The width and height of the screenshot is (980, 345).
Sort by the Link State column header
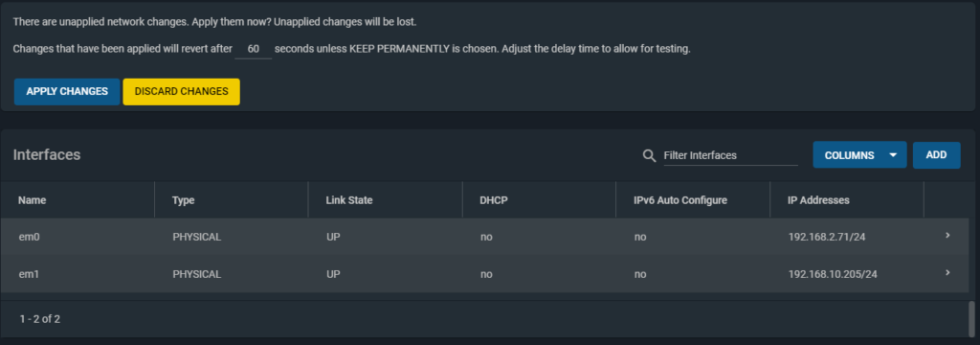(348, 200)
